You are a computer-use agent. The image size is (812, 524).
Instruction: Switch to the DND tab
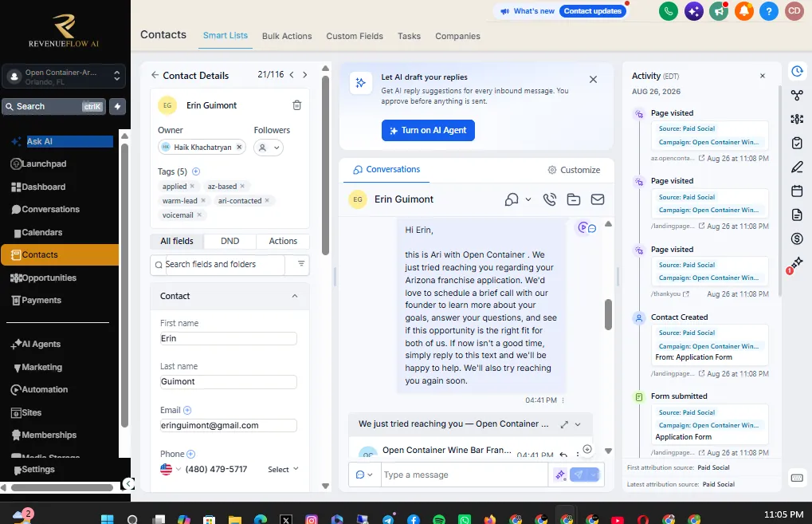click(x=230, y=241)
